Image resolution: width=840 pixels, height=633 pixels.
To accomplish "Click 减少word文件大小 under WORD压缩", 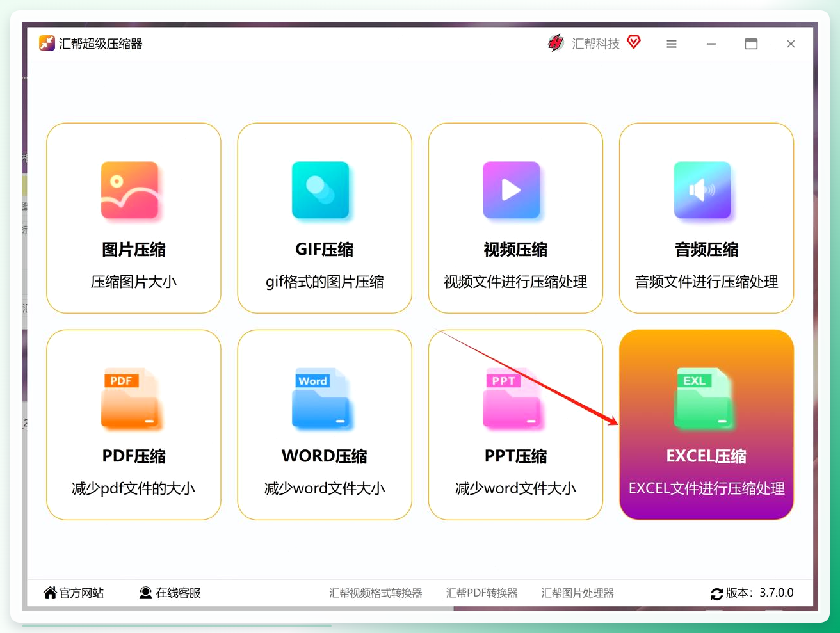I will pos(325,489).
